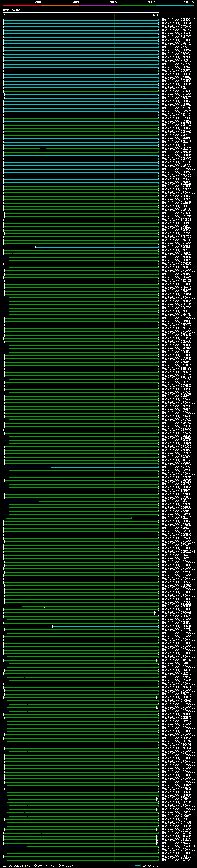This screenshot has height=868, width=197.
Task: Select hit label UniRef100_C5WWT1
Action: coord(177,71)
